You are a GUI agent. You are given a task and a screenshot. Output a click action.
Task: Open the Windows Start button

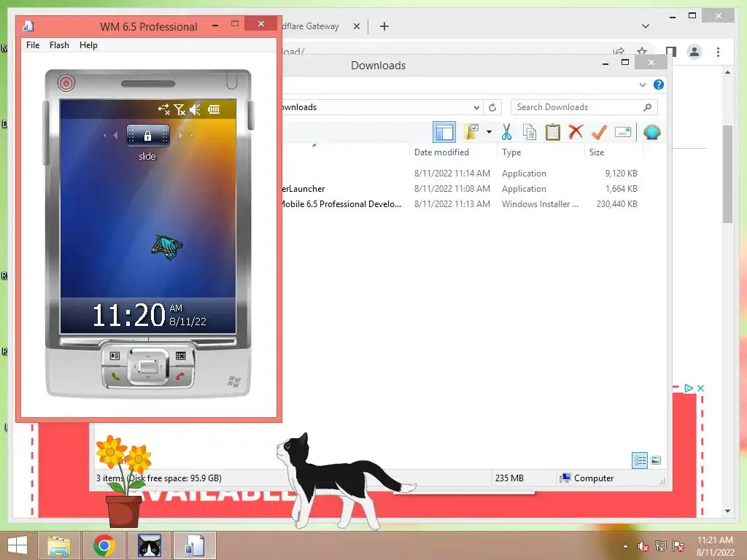point(18,545)
